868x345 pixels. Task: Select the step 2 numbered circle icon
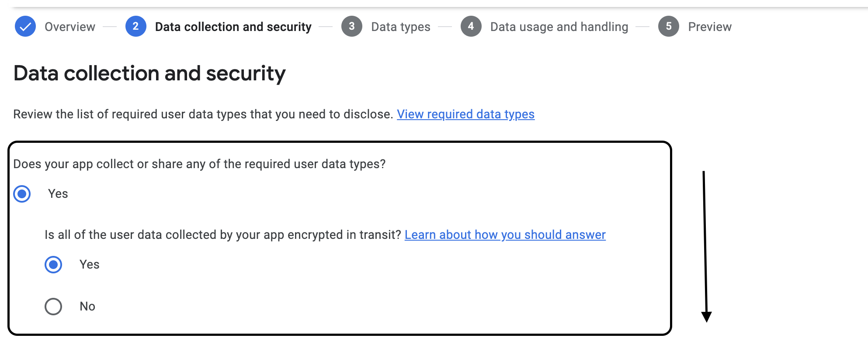click(135, 26)
